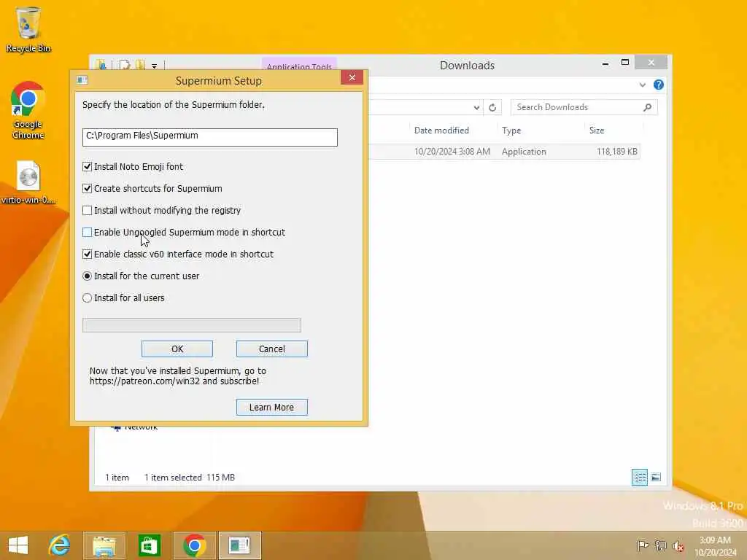
Task: Switch Downloads to details view
Action: [639, 477]
